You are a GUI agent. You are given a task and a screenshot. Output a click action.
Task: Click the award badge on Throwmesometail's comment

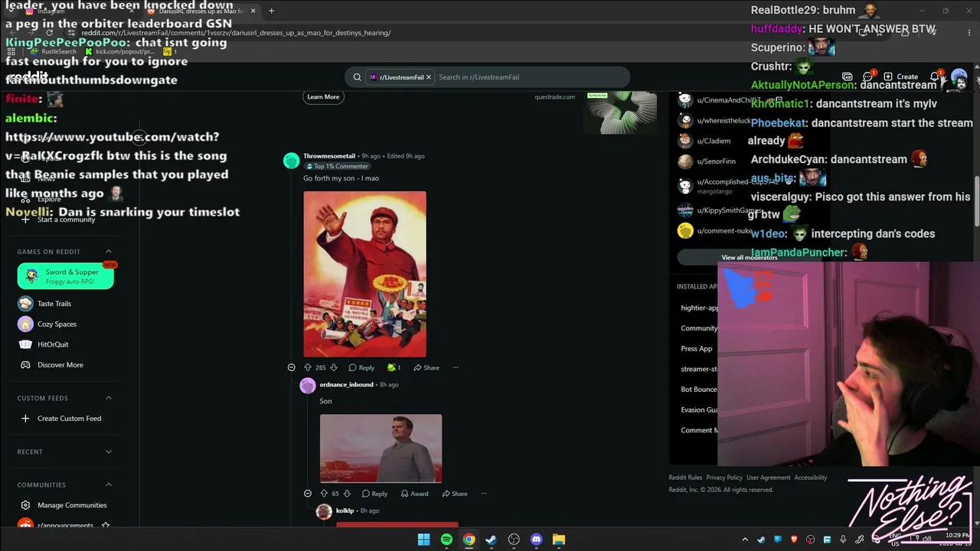click(x=394, y=367)
